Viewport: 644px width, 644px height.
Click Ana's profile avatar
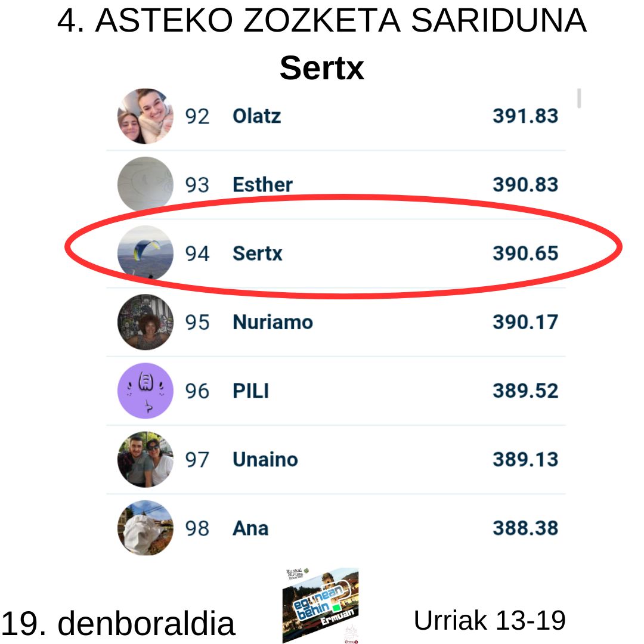tap(145, 528)
